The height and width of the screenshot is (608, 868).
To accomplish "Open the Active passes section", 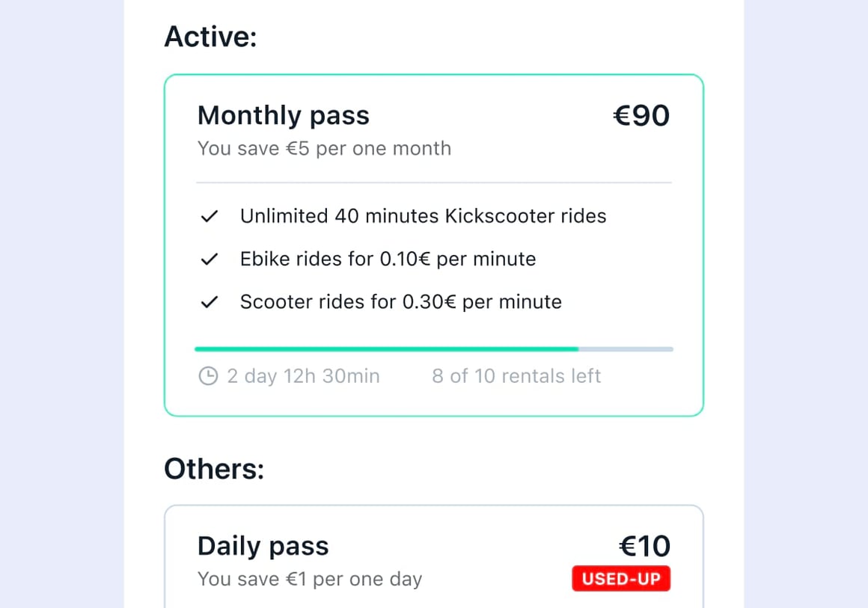I will click(x=212, y=36).
